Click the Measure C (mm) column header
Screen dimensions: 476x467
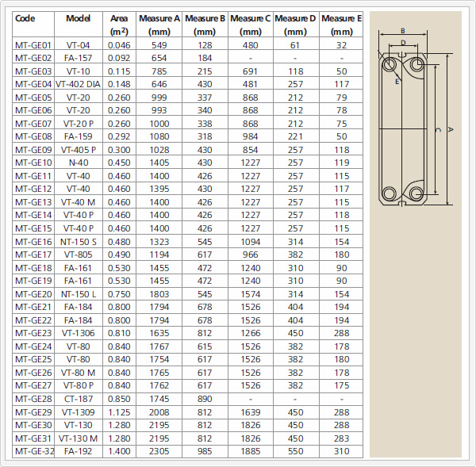pyautogui.click(x=250, y=25)
